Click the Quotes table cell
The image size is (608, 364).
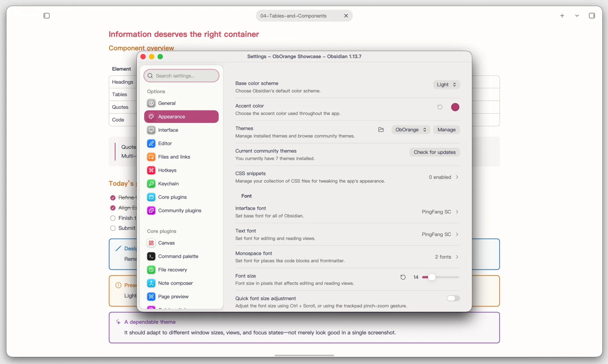[123, 107]
